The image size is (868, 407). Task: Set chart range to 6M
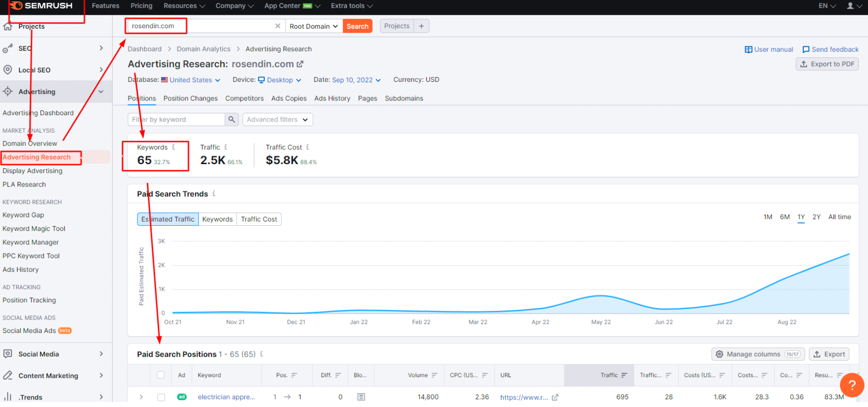pyautogui.click(x=785, y=217)
